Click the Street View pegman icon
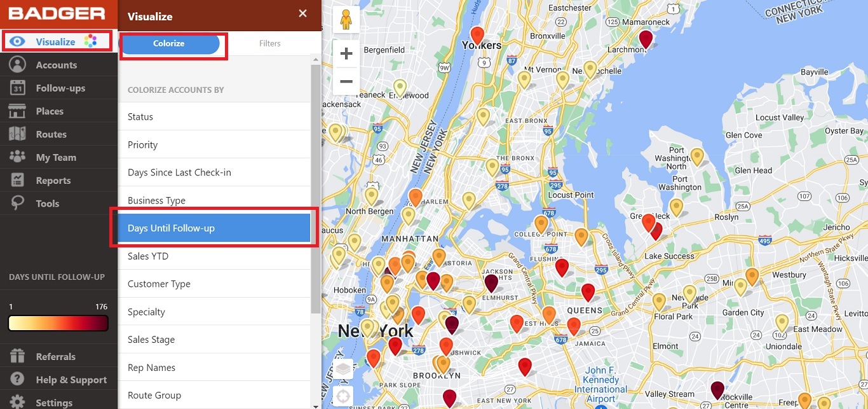 click(346, 20)
